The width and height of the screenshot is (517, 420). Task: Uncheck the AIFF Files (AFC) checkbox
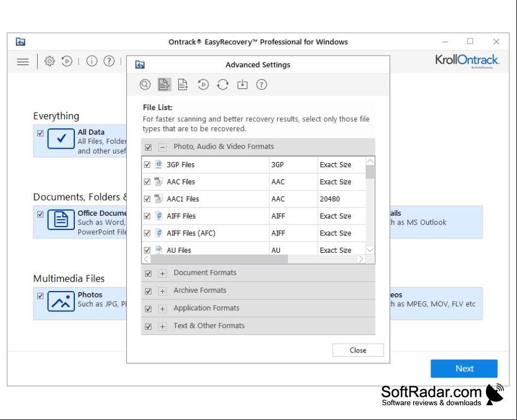coord(147,233)
